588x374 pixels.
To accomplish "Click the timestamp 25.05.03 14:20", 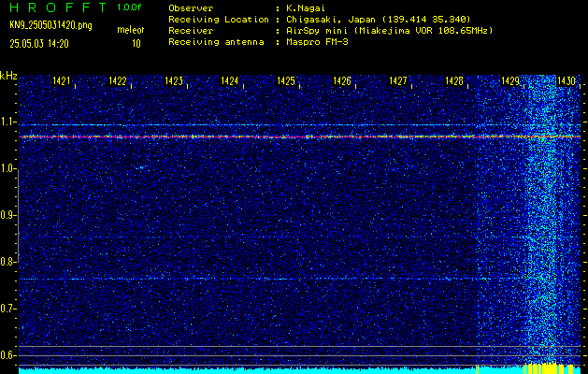I will (x=39, y=44).
